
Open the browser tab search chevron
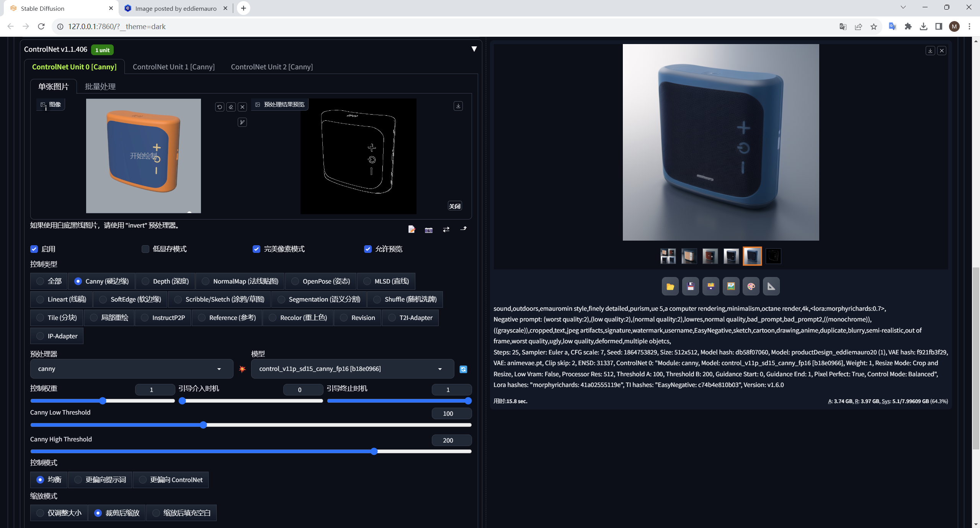[x=903, y=7]
